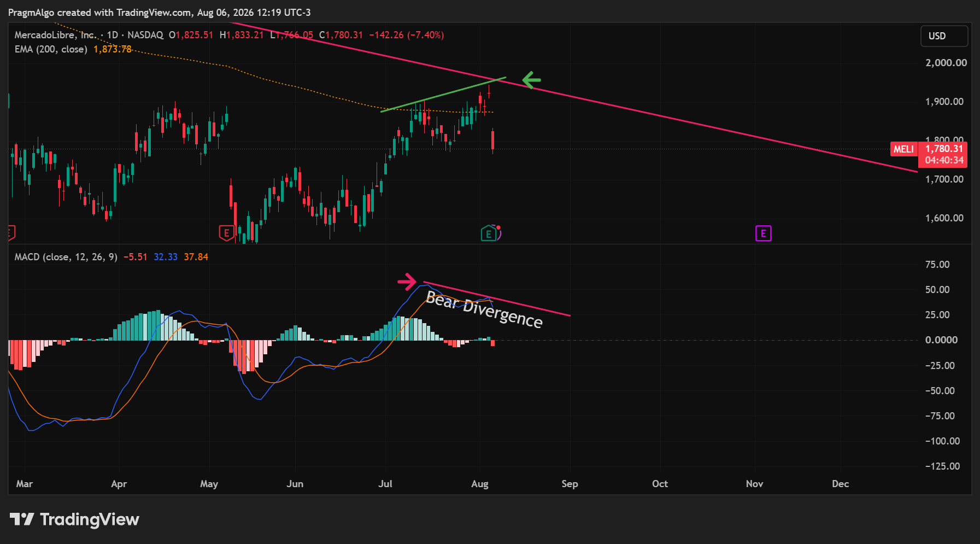This screenshot has height=544, width=980.
Task: Click the Oct label on the time axis
Action: 660,484
